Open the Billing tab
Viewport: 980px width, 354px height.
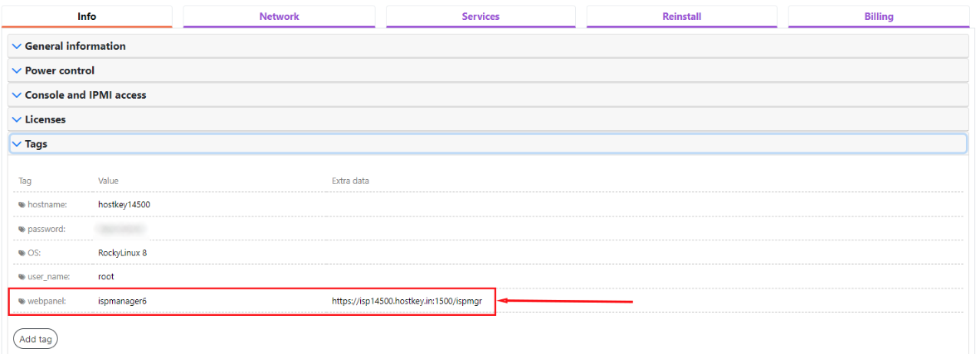[x=879, y=17]
